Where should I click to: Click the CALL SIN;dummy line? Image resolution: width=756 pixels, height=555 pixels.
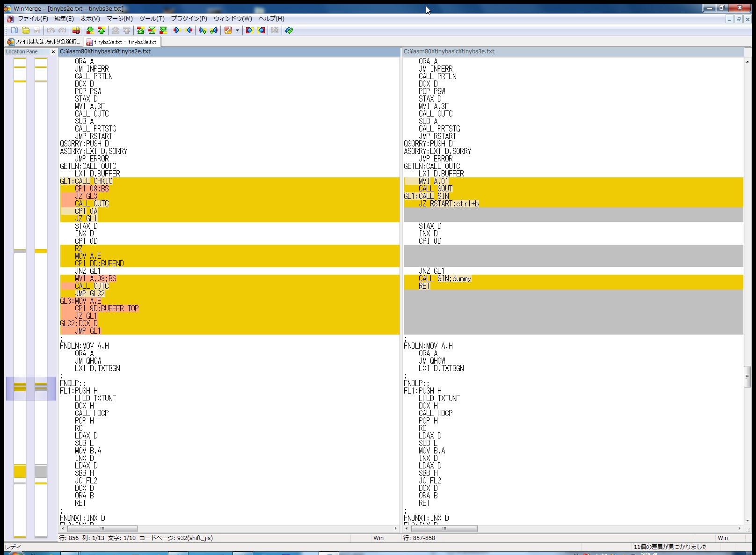tap(573, 278)
